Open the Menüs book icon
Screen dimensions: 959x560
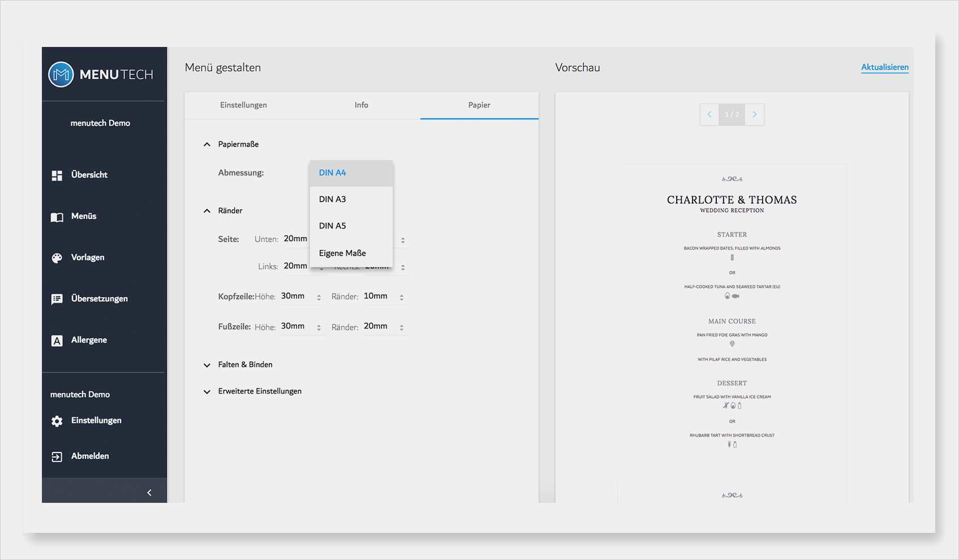(57, 217)
